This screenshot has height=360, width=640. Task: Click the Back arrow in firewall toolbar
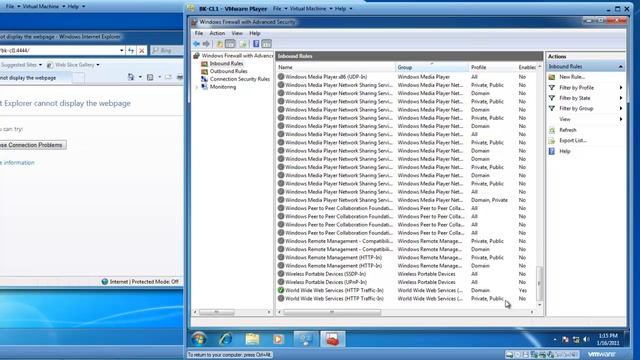[196, 44]
